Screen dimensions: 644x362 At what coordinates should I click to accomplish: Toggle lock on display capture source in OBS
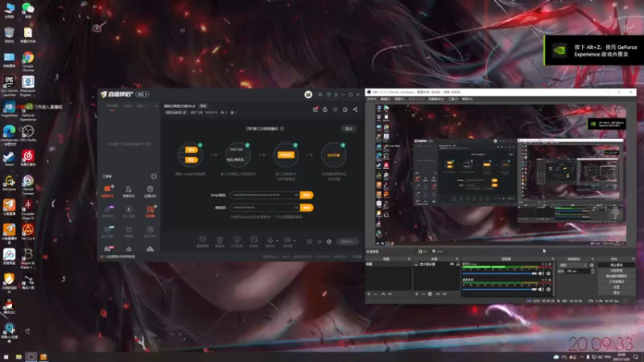(x=457, y=265)
